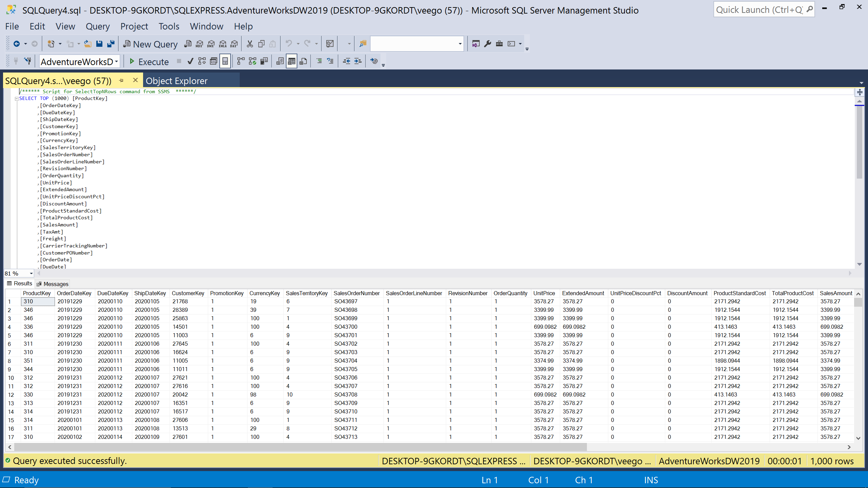Click the Quick Launch search box
The image size is (868, 488).
point(759,10)
